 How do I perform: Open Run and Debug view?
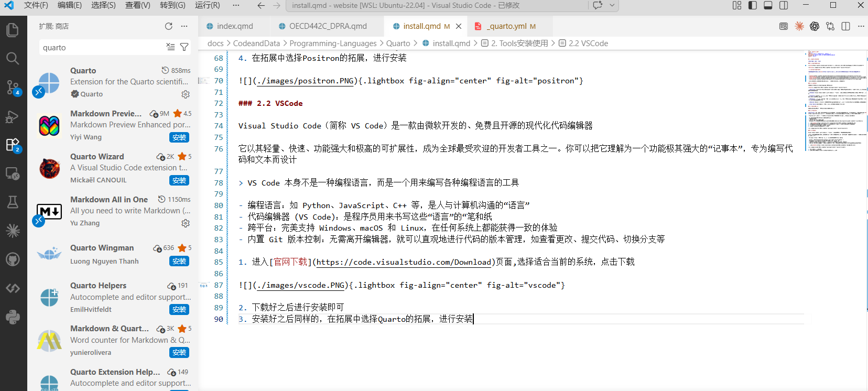13,116
